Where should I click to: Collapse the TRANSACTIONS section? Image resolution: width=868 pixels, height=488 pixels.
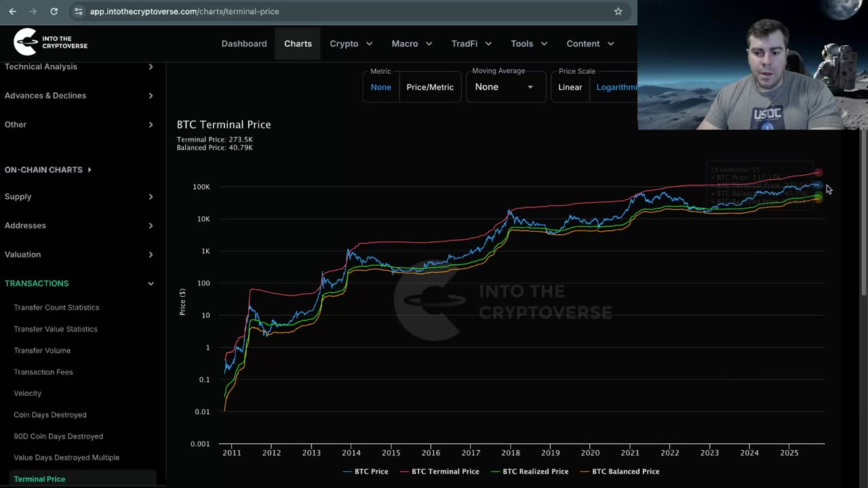(79, 283)
